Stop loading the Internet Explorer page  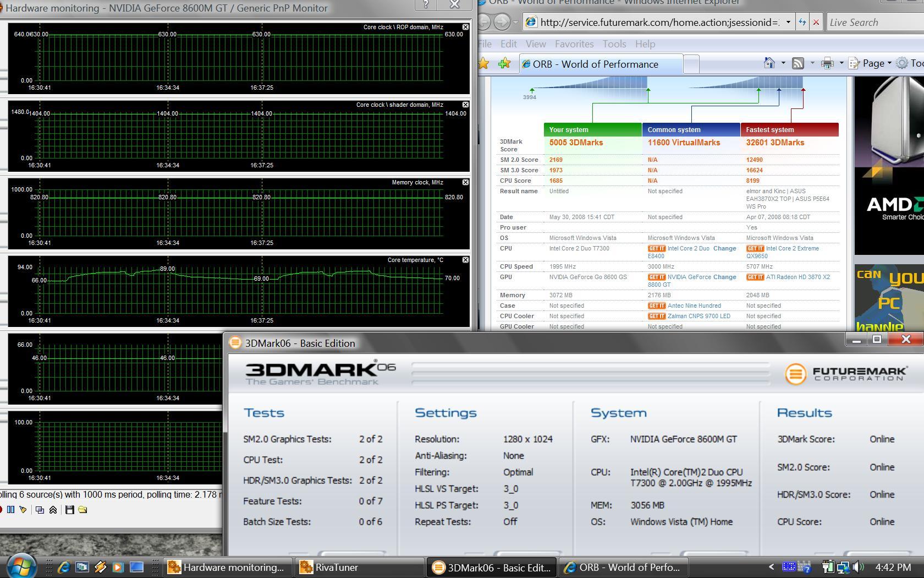tap(816, 22)
